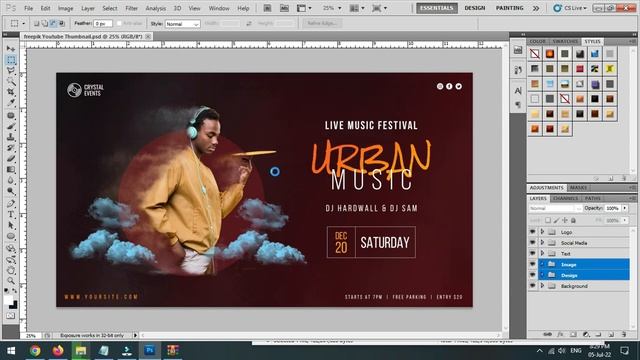The height and width of the screenshot is (360, 640).
Task: Select the Rectangular Marquee tool in toolbox
Action: [11, 60]
